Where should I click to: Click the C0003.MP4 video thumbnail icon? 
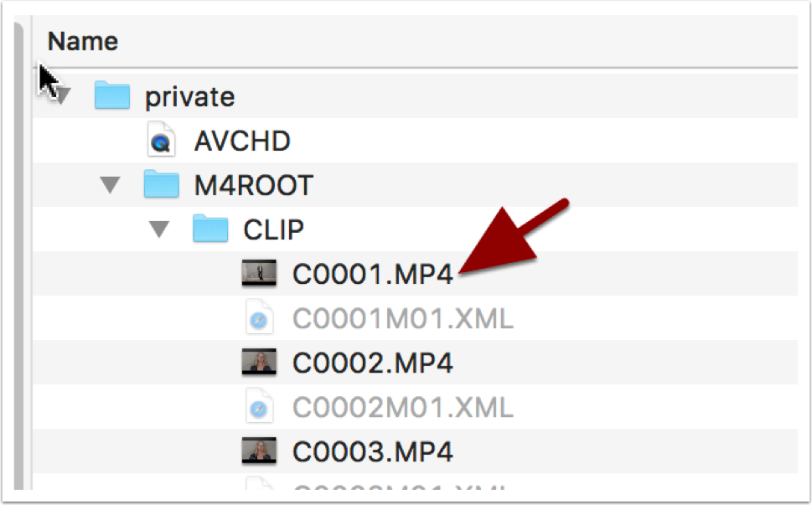259,451
